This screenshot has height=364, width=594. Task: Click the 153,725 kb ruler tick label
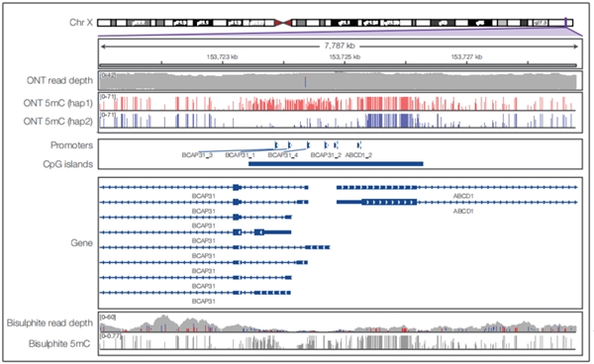pyautogui.click(x=345, y=56)
